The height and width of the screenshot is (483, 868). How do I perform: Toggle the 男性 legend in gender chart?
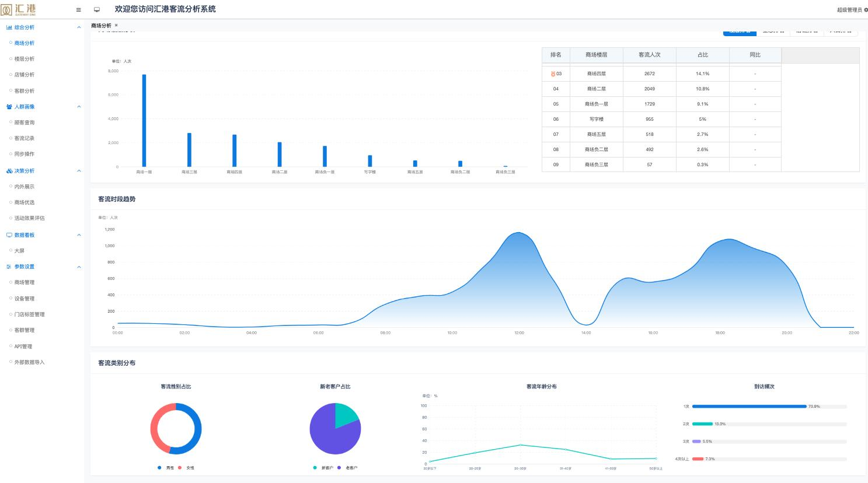click(166, 468)
